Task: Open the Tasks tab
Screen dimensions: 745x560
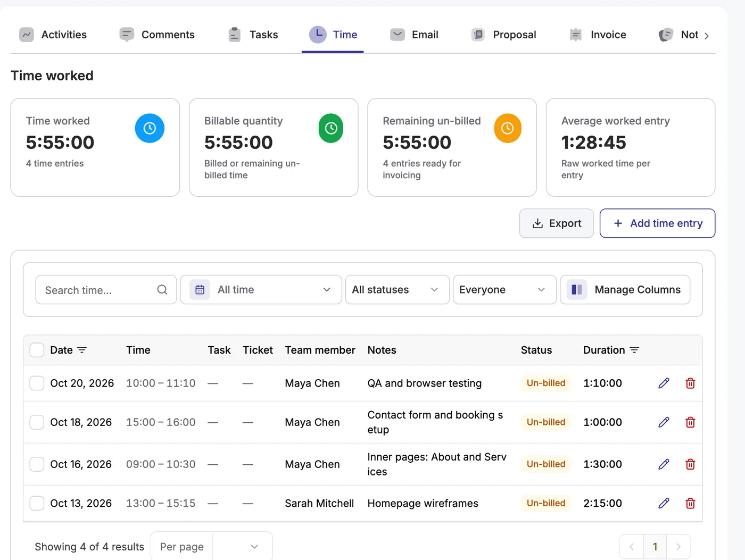Action: tap(253, 35)
